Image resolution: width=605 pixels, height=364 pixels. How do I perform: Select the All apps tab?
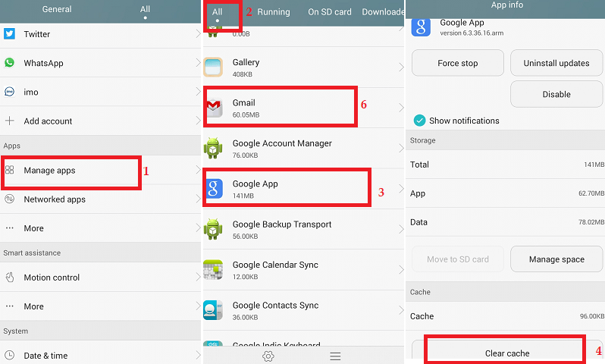217,12
